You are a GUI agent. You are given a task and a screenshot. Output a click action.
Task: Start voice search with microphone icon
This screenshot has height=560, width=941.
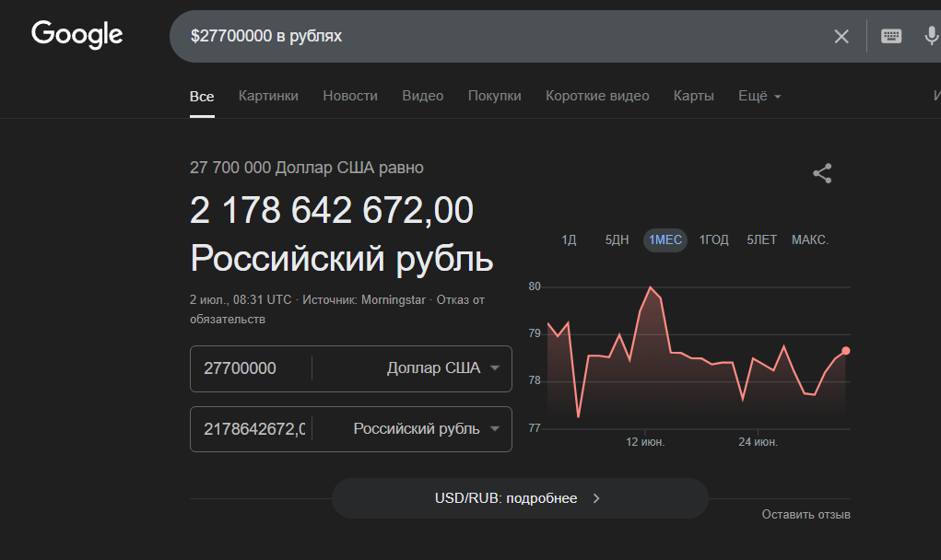(x=931, y=36)
